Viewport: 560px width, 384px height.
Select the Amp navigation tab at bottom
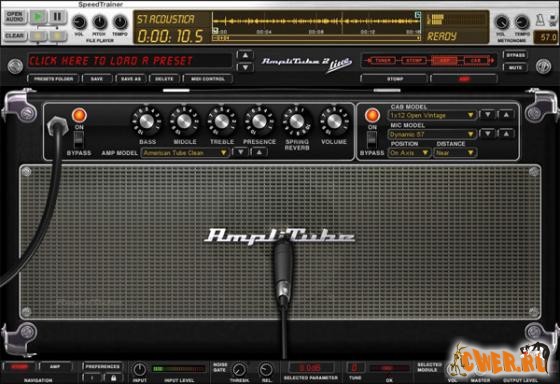pyautogui.click(x=55, y=367)
